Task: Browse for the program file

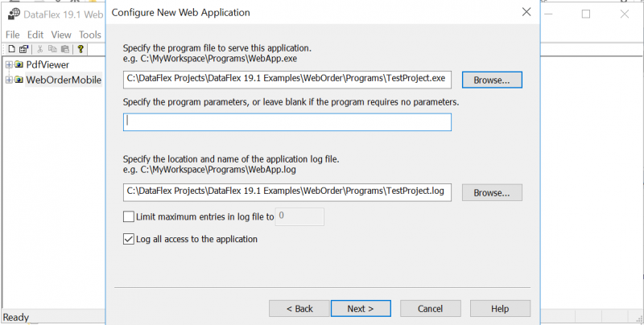Action: pyautogui.click(x=491, y=80)
